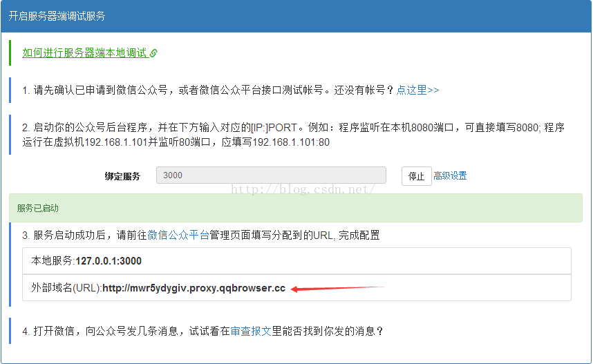Open the 点这里>> account signup link
Viewport: 593px width, 364px height.
[x=417, y=90]
